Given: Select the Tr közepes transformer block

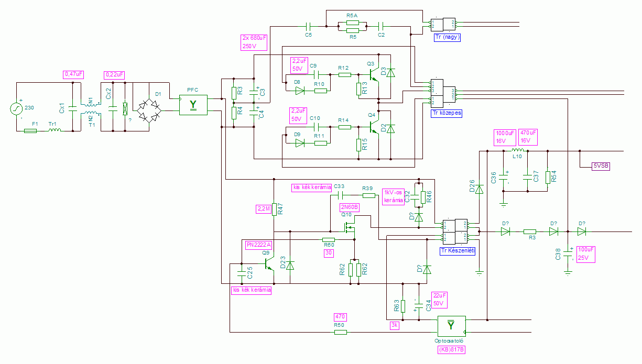Looking at the screenshot, I should point(443,93).
